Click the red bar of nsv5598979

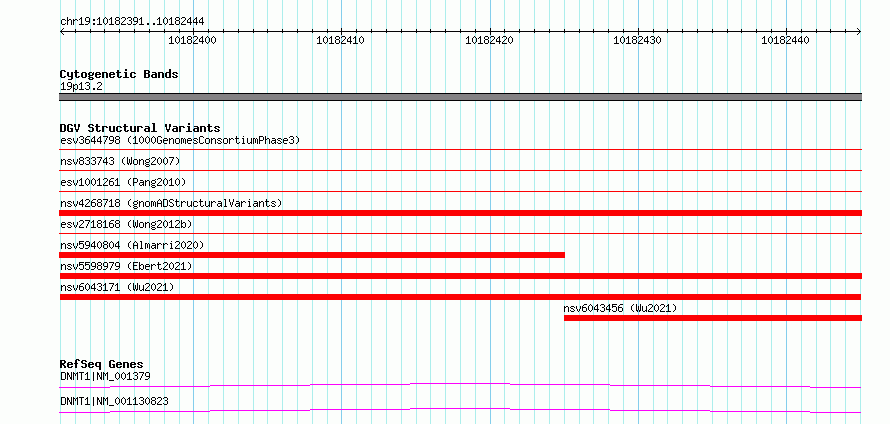(460, 276)
